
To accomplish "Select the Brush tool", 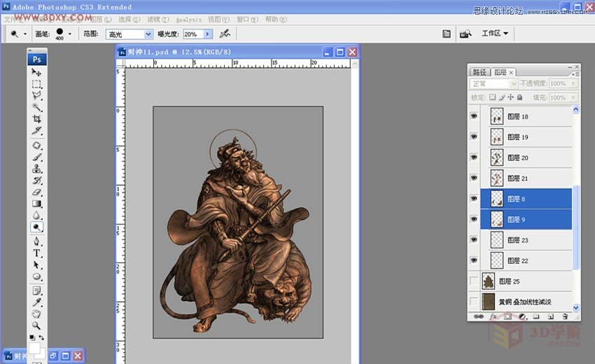I will tap(36, 157).
